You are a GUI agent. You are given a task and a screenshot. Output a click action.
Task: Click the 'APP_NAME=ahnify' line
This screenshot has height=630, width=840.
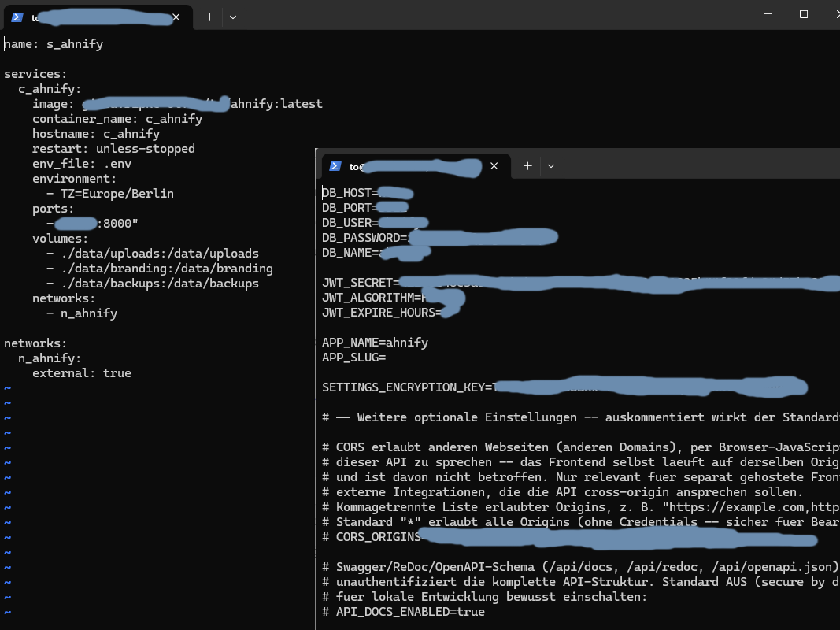(x=375, y=343)
